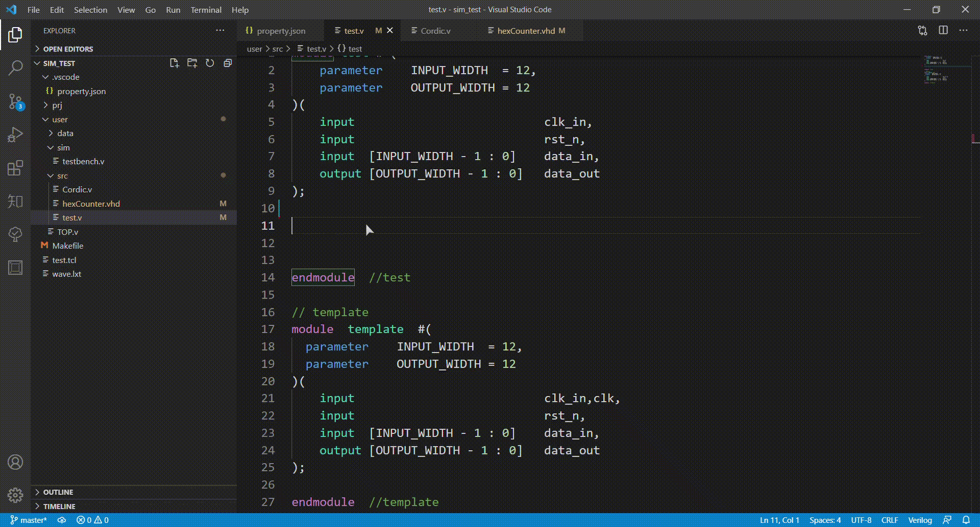The image size is (980, 527).
Task: Split the editor to the right
Action: click(943, 31)
